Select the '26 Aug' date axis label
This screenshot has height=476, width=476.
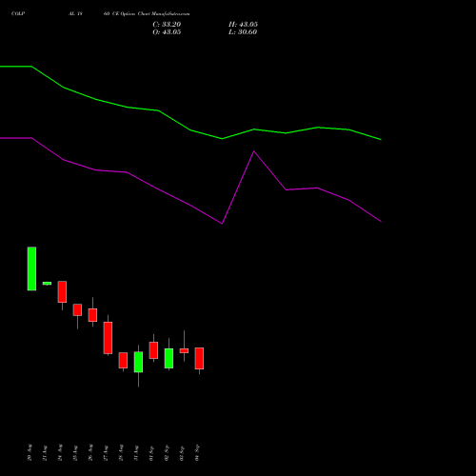point(90,452)
